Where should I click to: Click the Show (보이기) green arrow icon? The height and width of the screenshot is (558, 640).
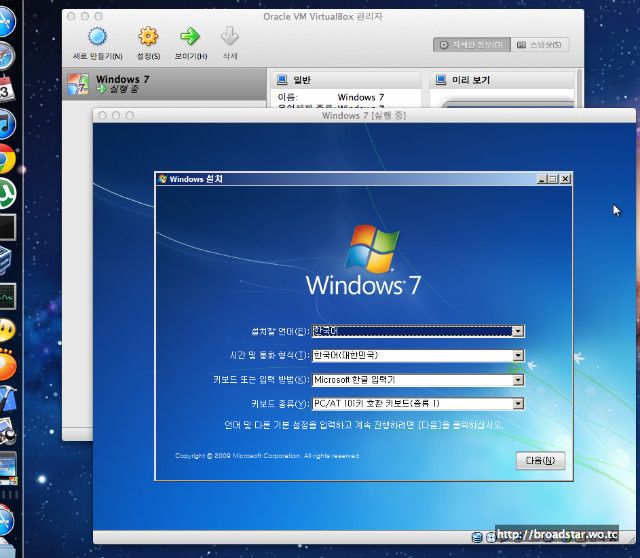click(x=190, y=37)
